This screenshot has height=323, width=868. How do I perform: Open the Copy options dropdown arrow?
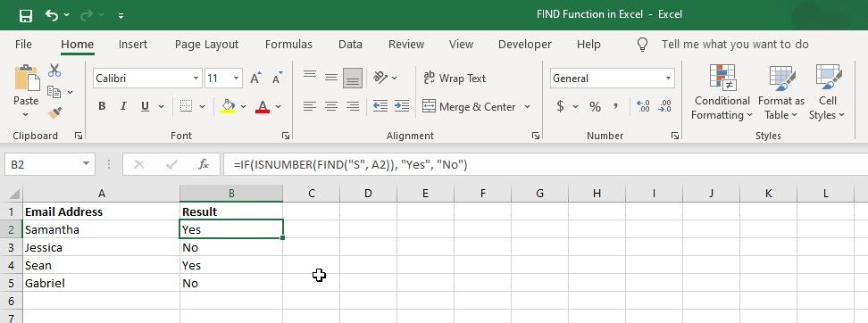71,92
